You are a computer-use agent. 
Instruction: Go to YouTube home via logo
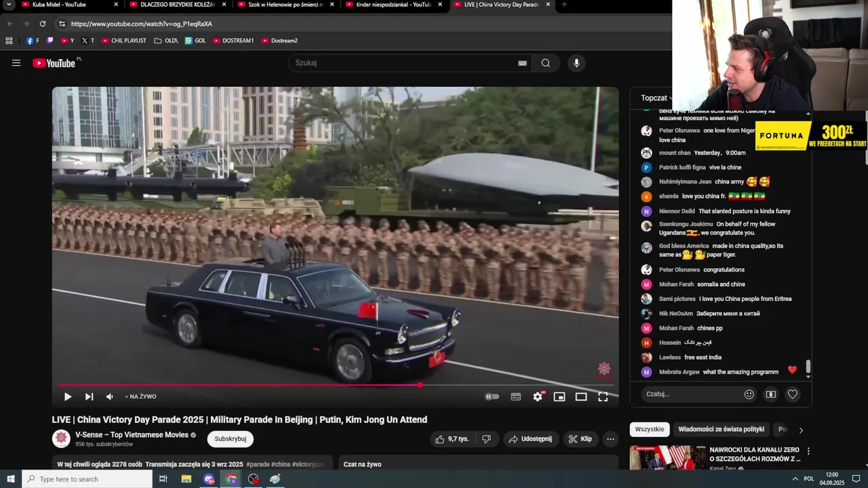(54, 63)
